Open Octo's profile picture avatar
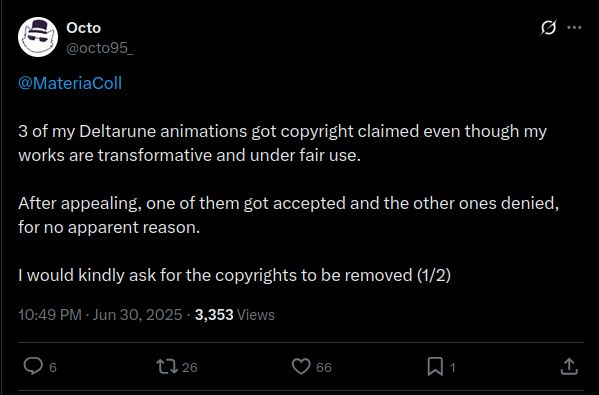Image resolution: width=599 pixels, height=395 pixels. point(38,37)
